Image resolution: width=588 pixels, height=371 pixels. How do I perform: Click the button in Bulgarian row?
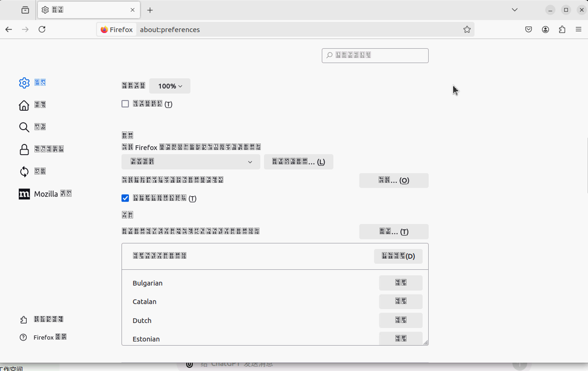pyautogui.click(x=401, y=283)
